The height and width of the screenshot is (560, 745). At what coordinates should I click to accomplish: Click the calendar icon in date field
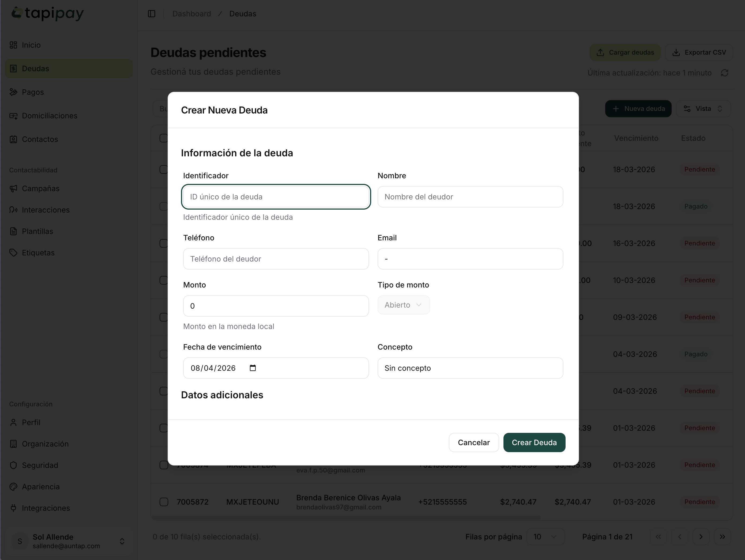coord(253,368)
